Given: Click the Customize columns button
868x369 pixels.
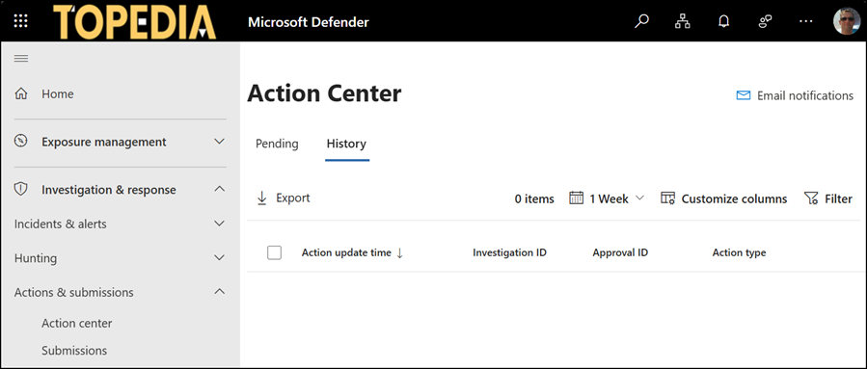Looking at the screenshot, I should pyautogui.click(x=724, y=198).
